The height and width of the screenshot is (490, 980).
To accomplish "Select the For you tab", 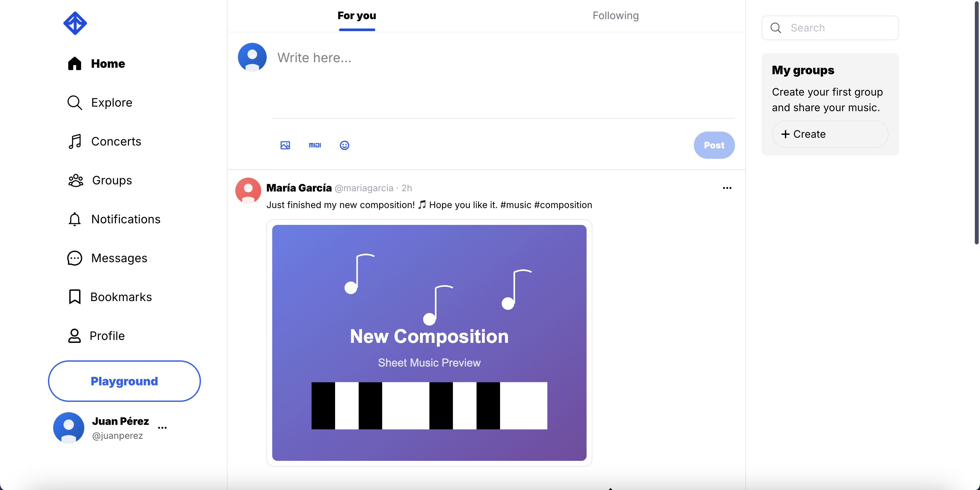I will click(x=356, y=16).
